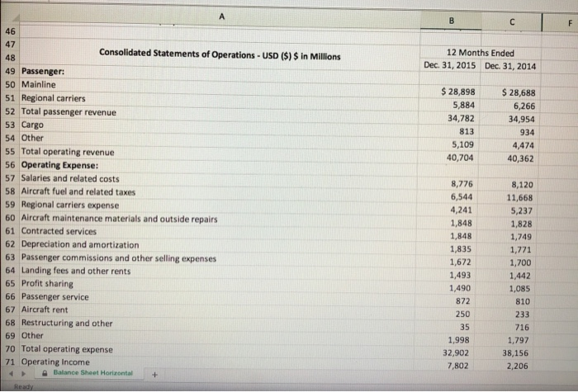
Task: Select the 'Cargo' label cell
Action: coord(32,125)
